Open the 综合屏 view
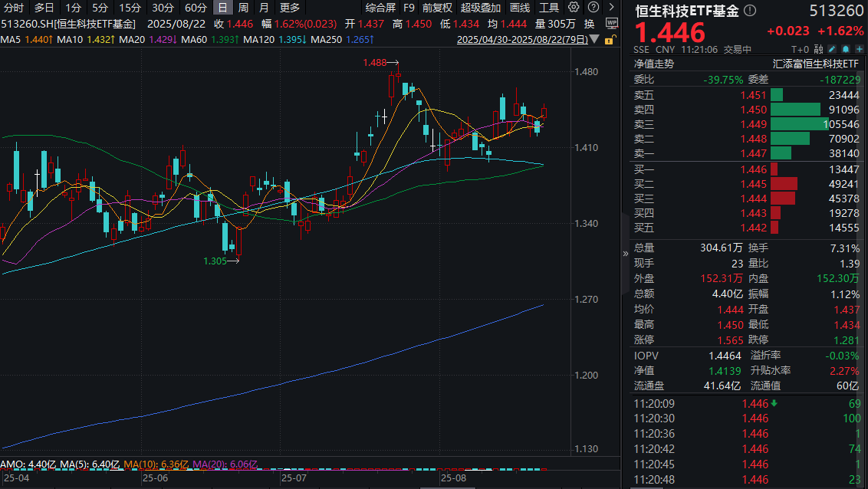The width and height of the screenshot is (868, 489). tap(380, 8)
